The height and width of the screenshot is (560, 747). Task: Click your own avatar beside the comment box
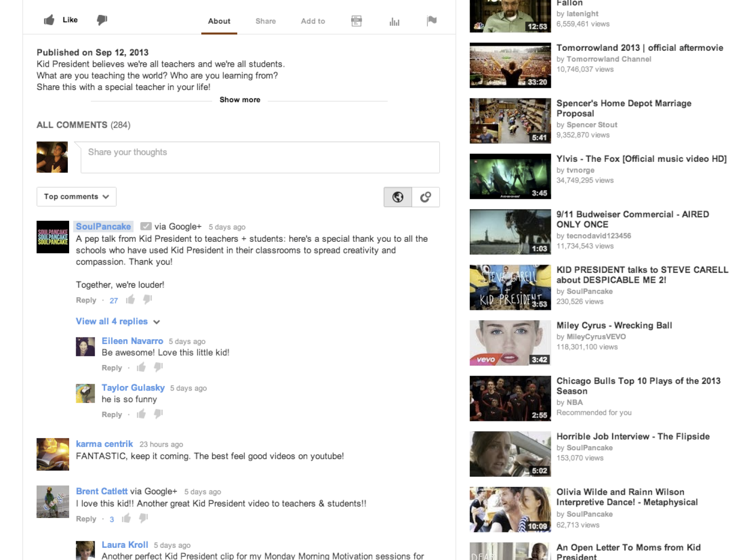click(x=52, y=157)
